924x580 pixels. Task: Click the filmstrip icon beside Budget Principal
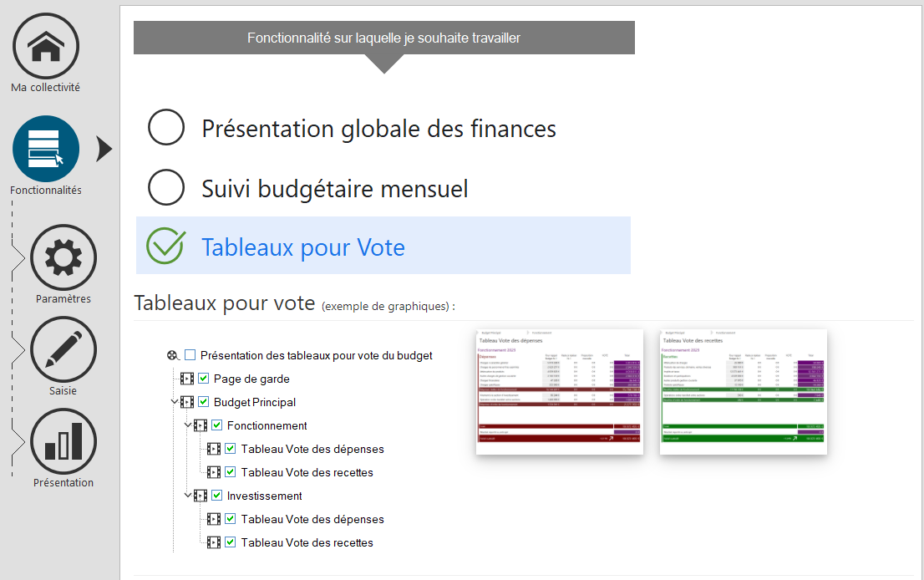pos(187,402)
